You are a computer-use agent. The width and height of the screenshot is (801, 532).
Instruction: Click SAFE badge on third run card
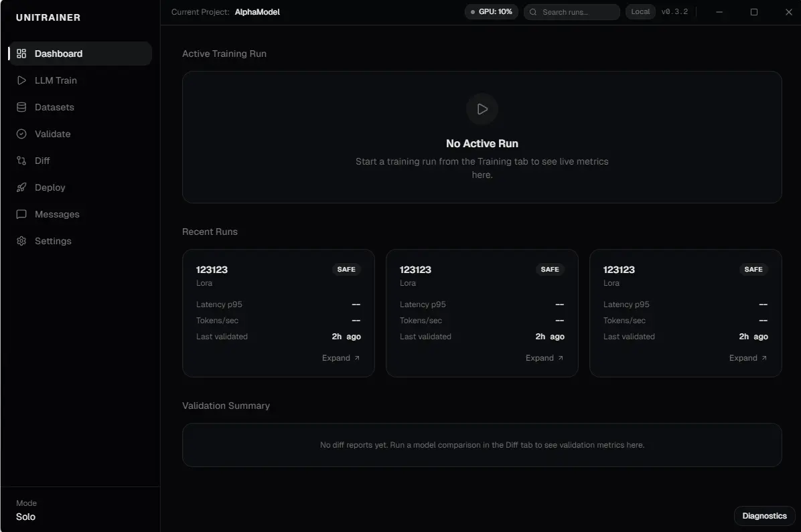(x=753, y=269)
